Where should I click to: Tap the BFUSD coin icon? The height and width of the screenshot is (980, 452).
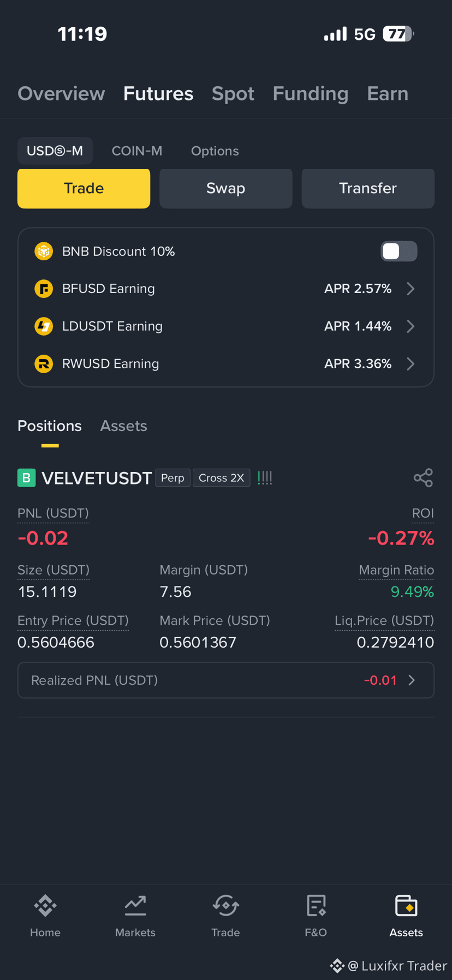[44, 289]
